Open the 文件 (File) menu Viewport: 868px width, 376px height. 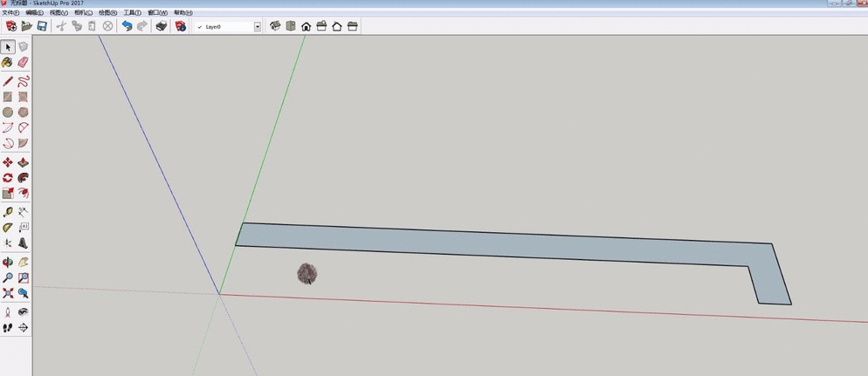[x=10, y=13]
